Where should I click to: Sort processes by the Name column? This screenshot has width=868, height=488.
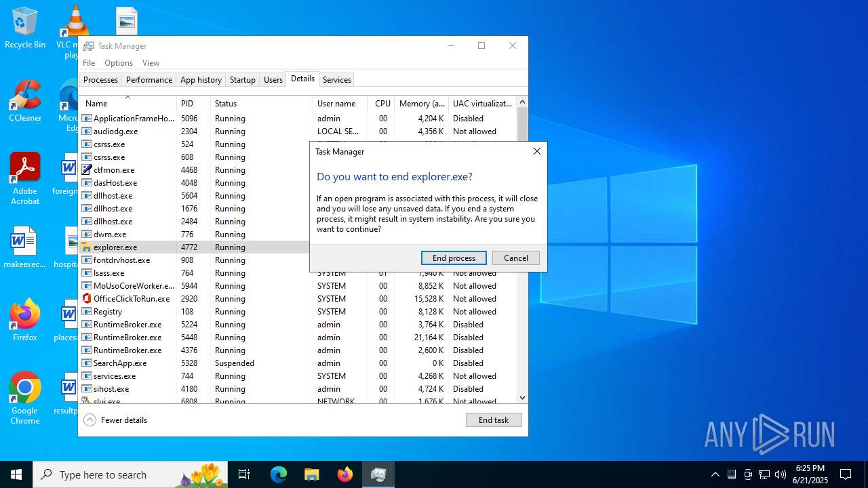click(x=128, y=104)
